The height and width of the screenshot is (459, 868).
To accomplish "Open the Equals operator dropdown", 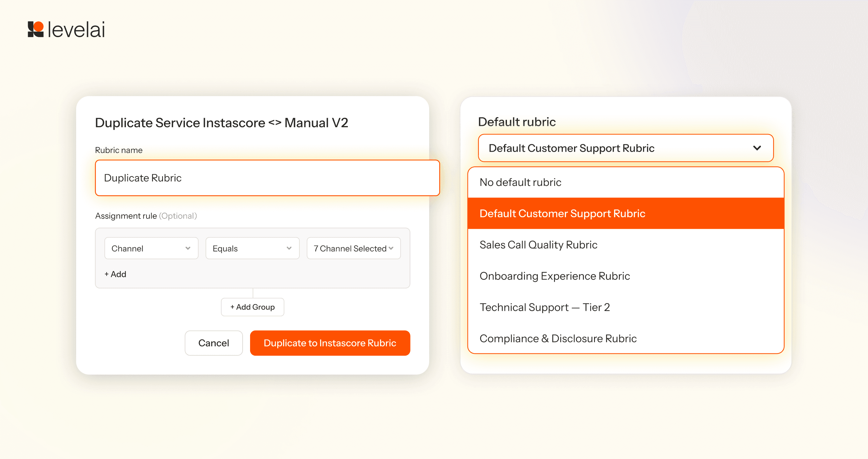I will coord(252,248).
